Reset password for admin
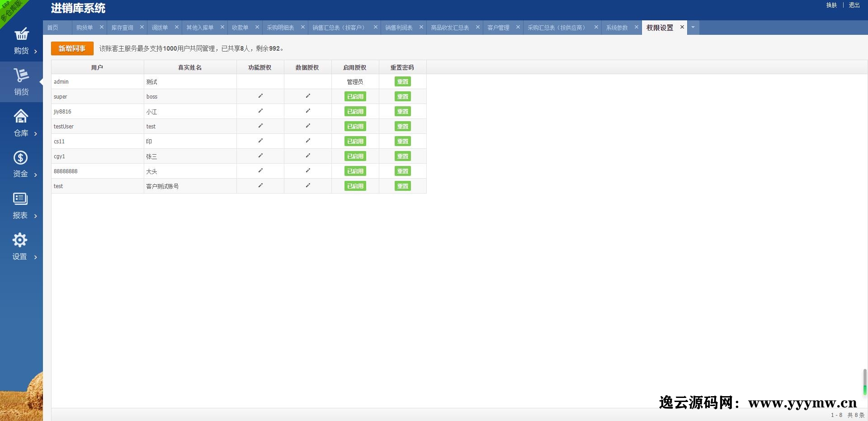868x421 pixels. [x=403, y=81]
